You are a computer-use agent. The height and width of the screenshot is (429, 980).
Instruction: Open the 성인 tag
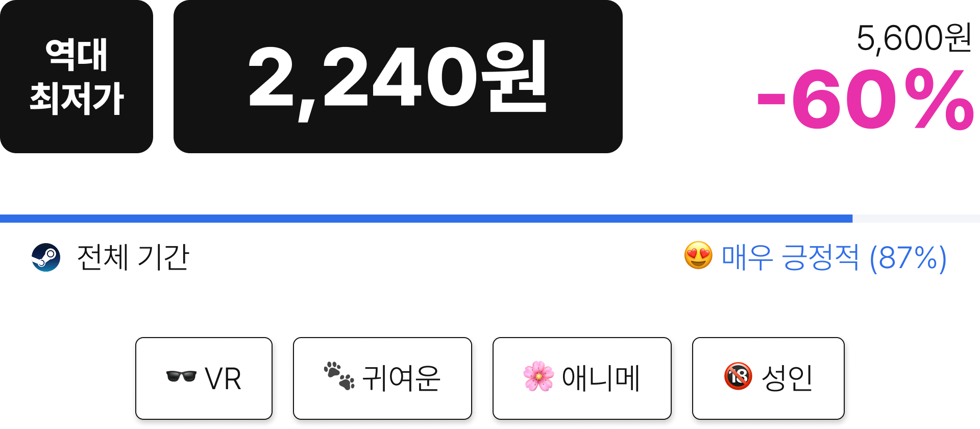coord(768,378)
